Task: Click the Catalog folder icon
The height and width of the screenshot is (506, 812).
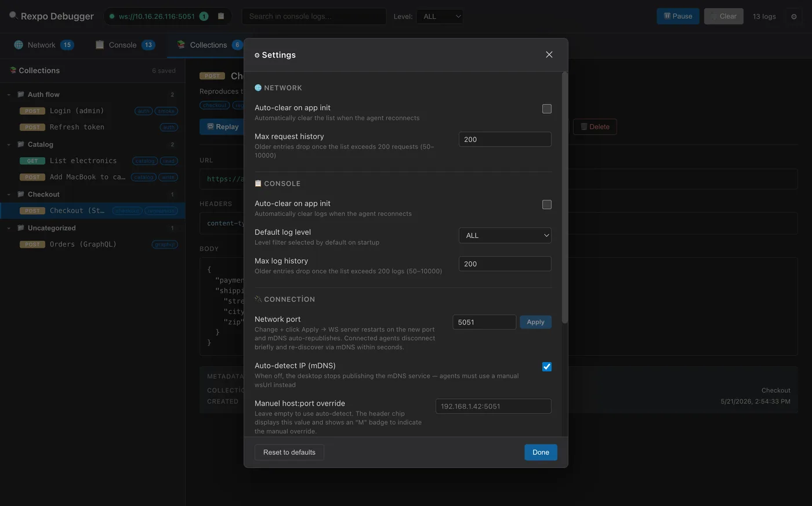Action: pyautogui.click(x=21, y=144)
